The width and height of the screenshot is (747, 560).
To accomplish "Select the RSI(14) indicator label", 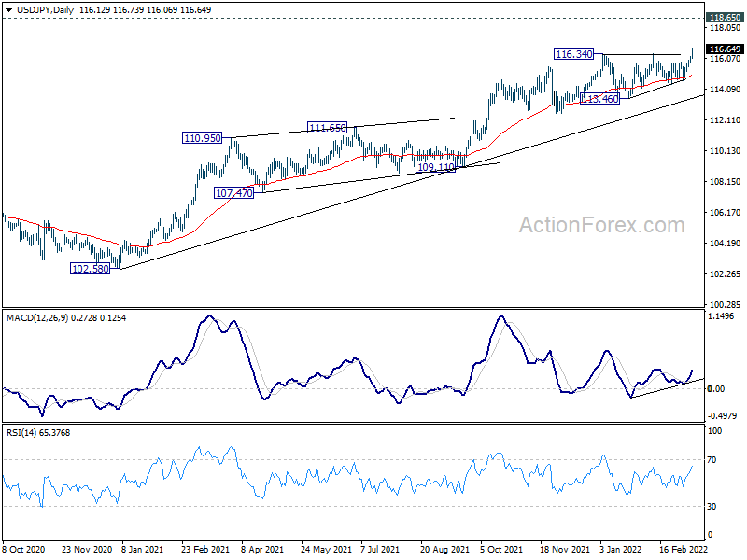I will click(x=20, y=433).
